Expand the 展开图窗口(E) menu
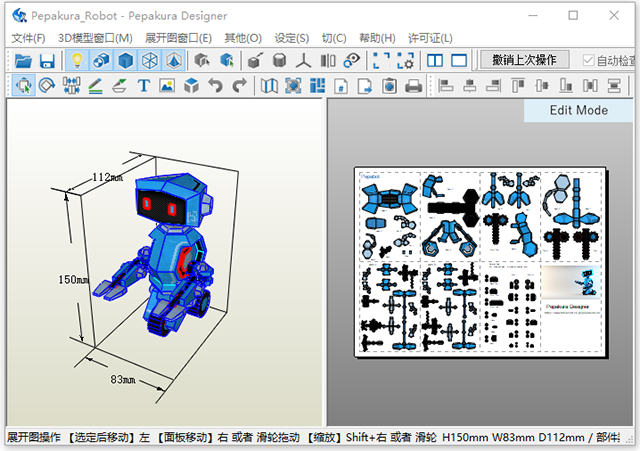The height and width of the screenshot is (451, 640). click(178, 38)
